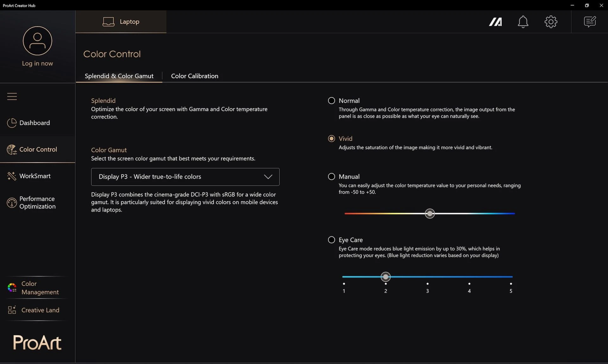This screenshot has width=608, height=364.
Task: Set Eye Care slider to level 4
Action: 469,277
